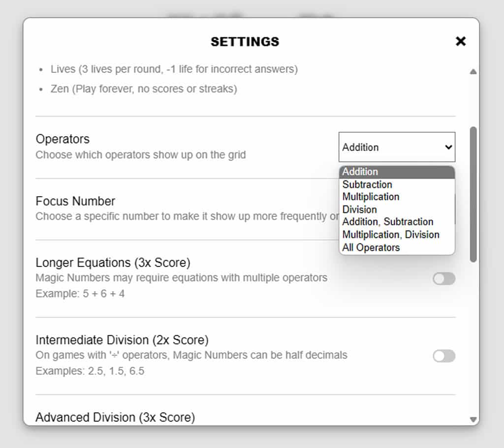Choose All Operators from the list
The width and height of the screenshot is (504, 448).
click(x=397, y=247)
